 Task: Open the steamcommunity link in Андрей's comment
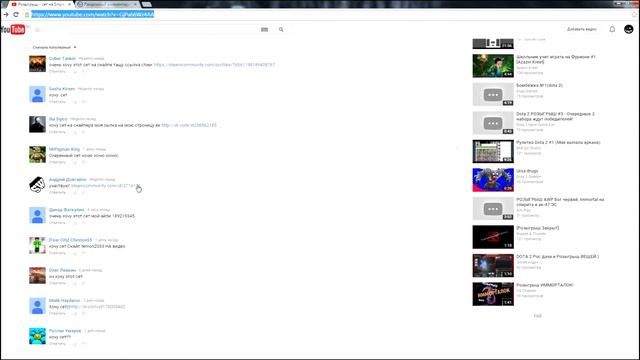pos(105,185)
